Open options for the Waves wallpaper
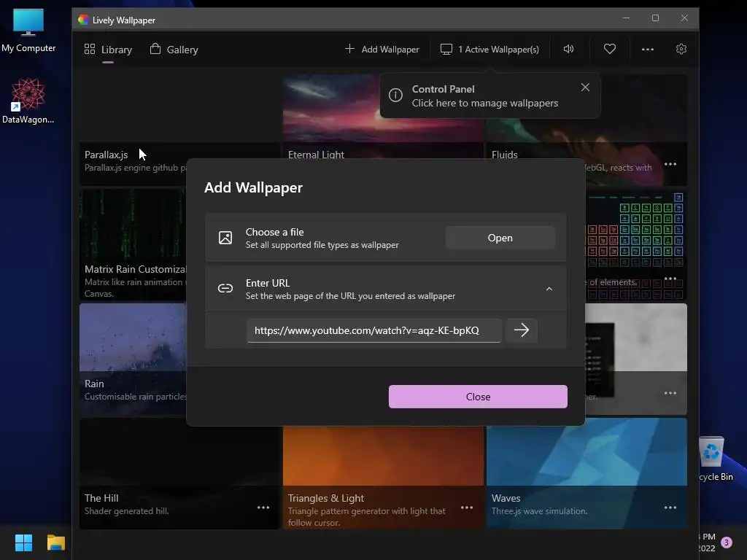The height and width of the screenshot is (560, 747). pyautogui.click(x=670, y=507)
